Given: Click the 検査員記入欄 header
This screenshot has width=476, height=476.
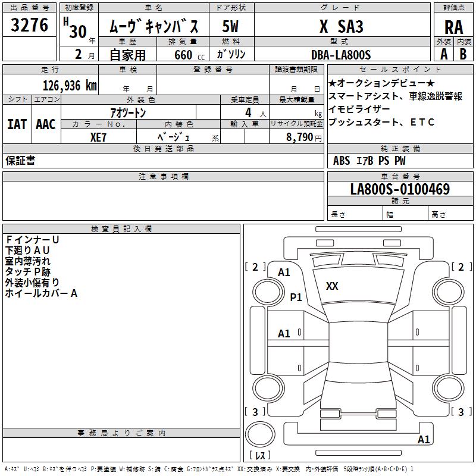Looking at the screenshot, I should point(121,229).
